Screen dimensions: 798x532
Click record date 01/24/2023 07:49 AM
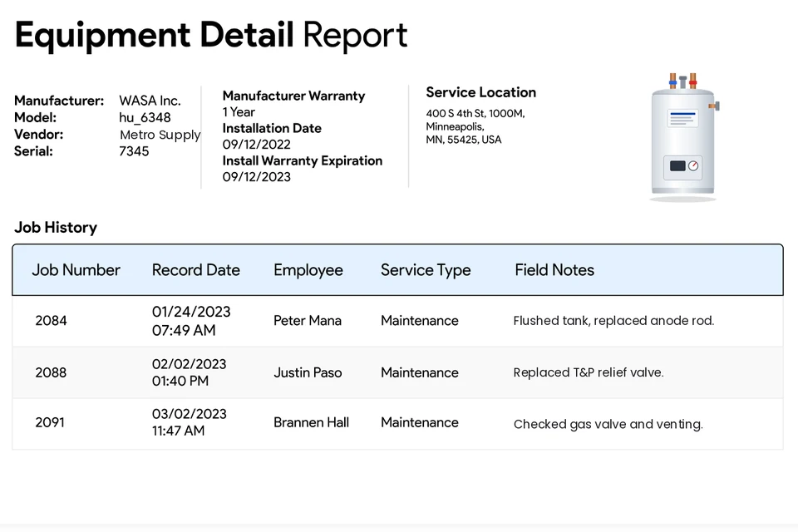[191, 321]
